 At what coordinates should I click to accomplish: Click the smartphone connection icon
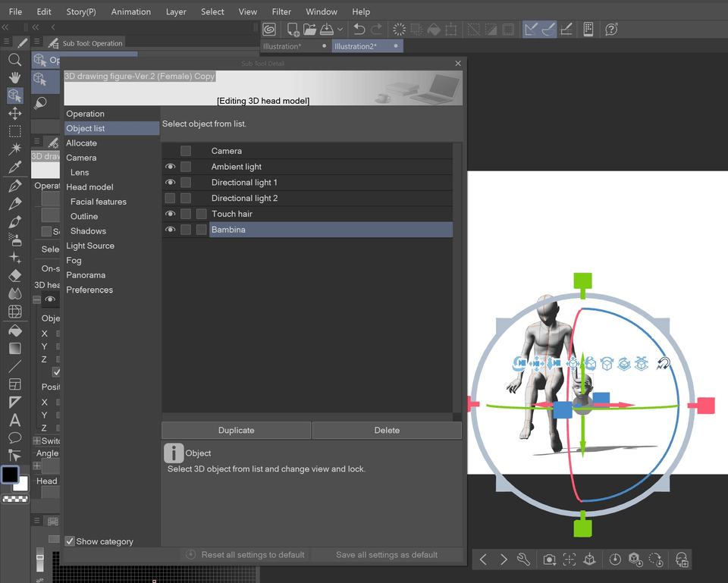(x=588, y=30)
